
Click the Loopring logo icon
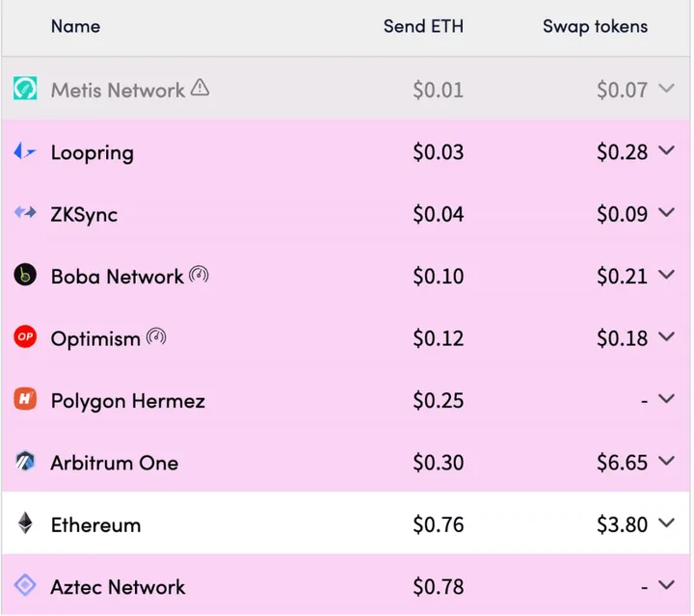point(25,152)
